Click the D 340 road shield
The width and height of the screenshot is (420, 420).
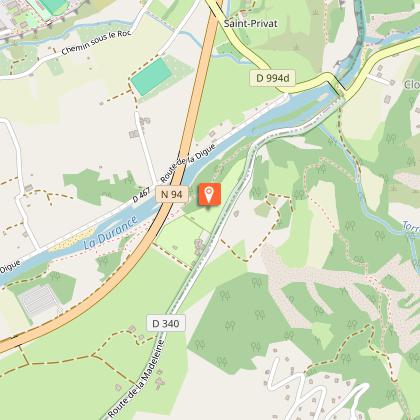pos(166,323)
